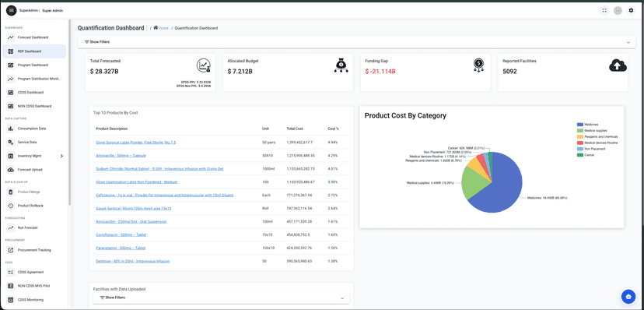Click the Run Forecast icon

pos(11,227)
